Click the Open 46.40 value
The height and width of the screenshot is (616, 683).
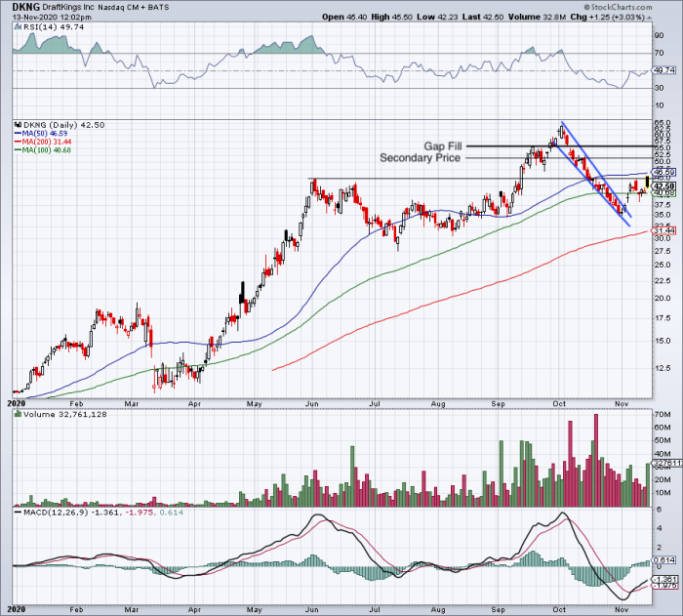click(x=345, y=17)
